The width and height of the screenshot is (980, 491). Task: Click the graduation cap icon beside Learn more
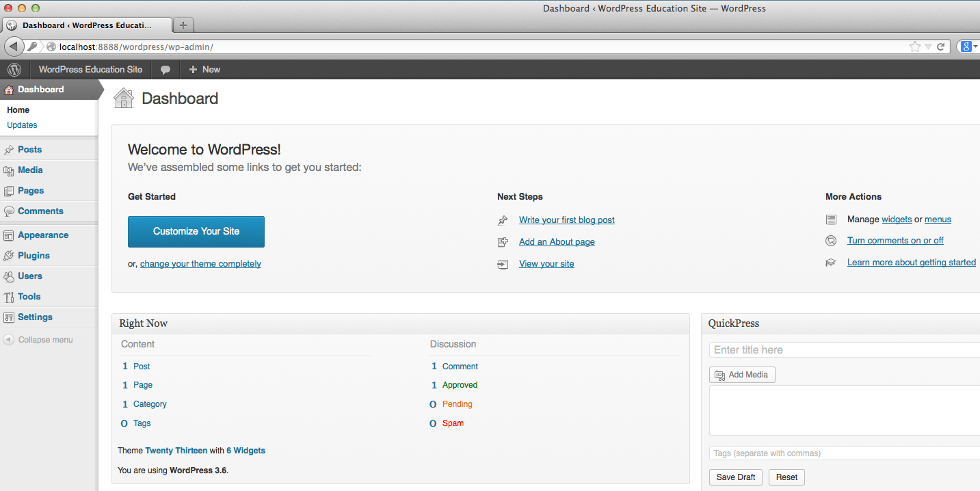(831, 263)
